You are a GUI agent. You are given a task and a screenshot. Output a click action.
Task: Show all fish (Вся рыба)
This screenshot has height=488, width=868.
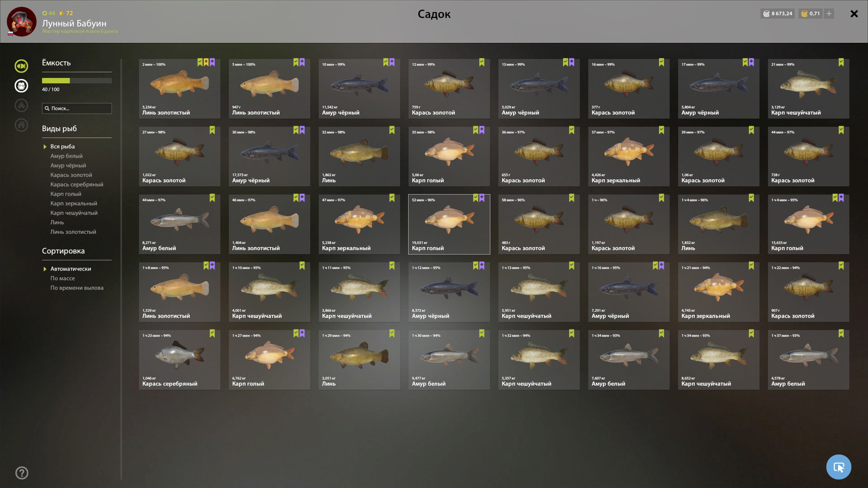pyautogui.click(x=63, y=146)
